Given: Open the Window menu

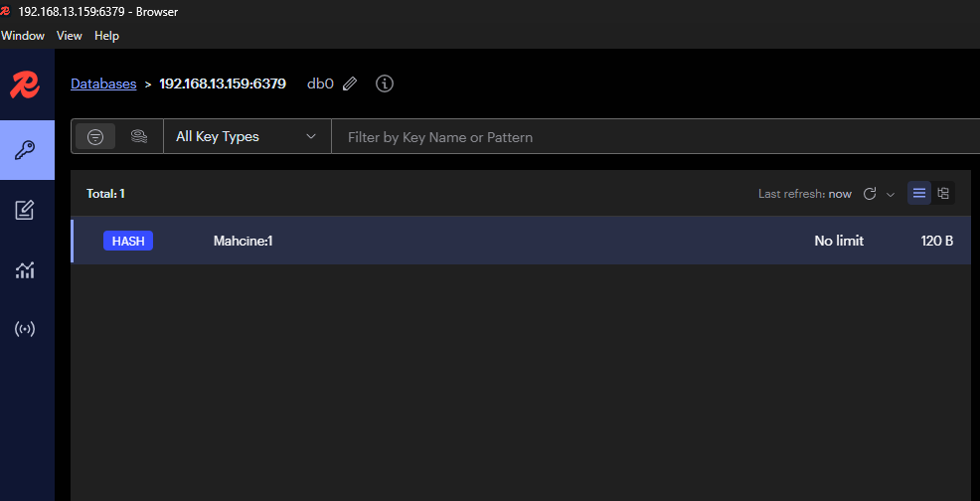Looking at the screenshot, I should click(x=23, y=36).
